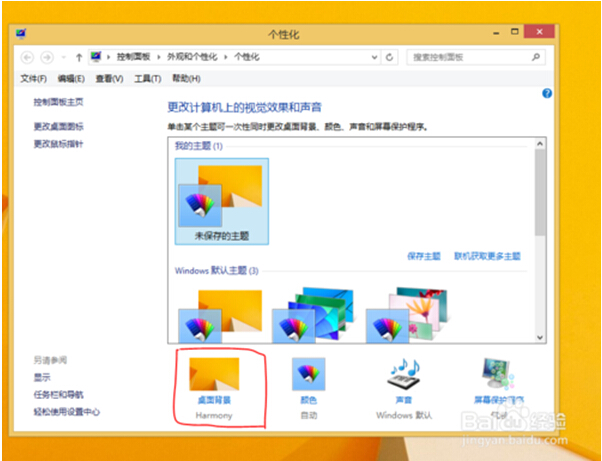602x461 pixels.
Task: Expand the address bar history dropdown
Action: coord(374,57)
